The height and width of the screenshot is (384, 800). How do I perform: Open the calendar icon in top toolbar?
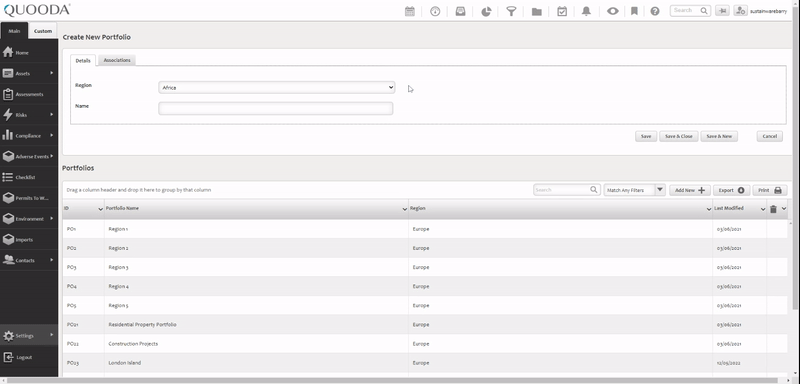(410, 11)
